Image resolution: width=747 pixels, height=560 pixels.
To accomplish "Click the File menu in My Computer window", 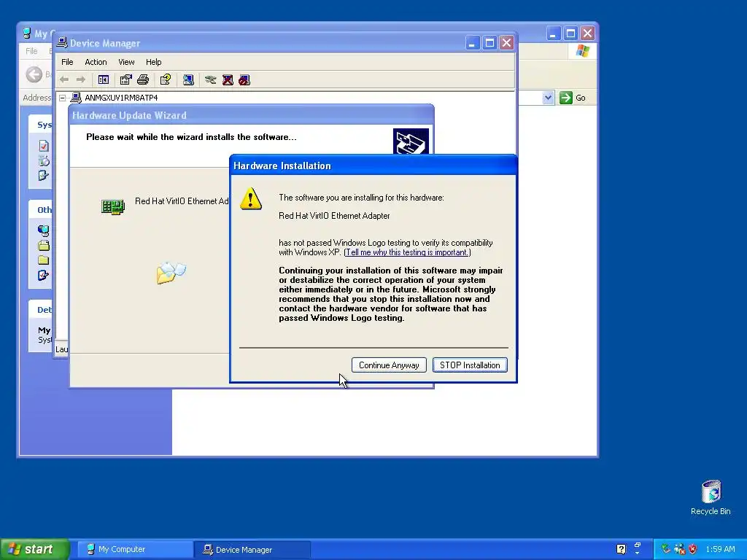I will 31,51.
